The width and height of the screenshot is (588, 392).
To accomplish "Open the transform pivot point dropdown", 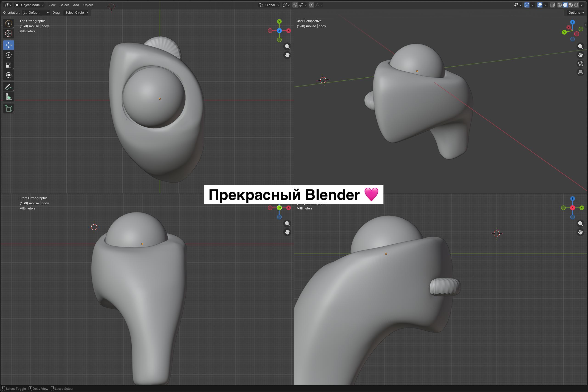I will tap(286, 5).
